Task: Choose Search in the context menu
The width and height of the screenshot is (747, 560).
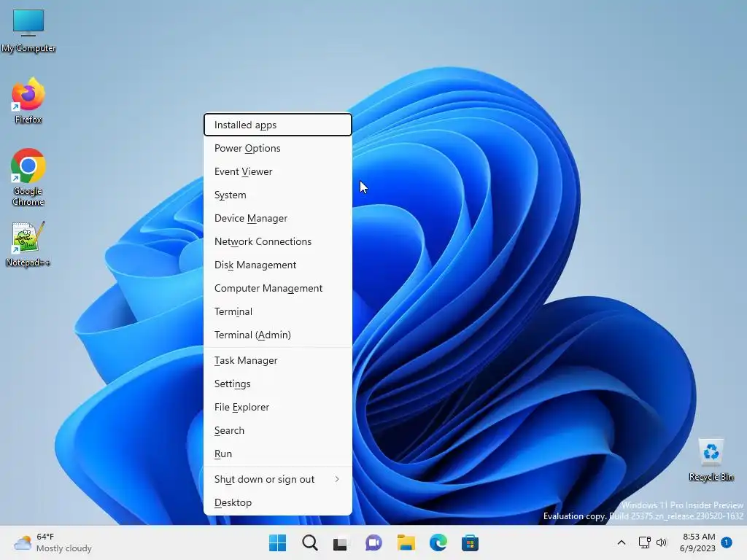Action: (x=278, y=430)
